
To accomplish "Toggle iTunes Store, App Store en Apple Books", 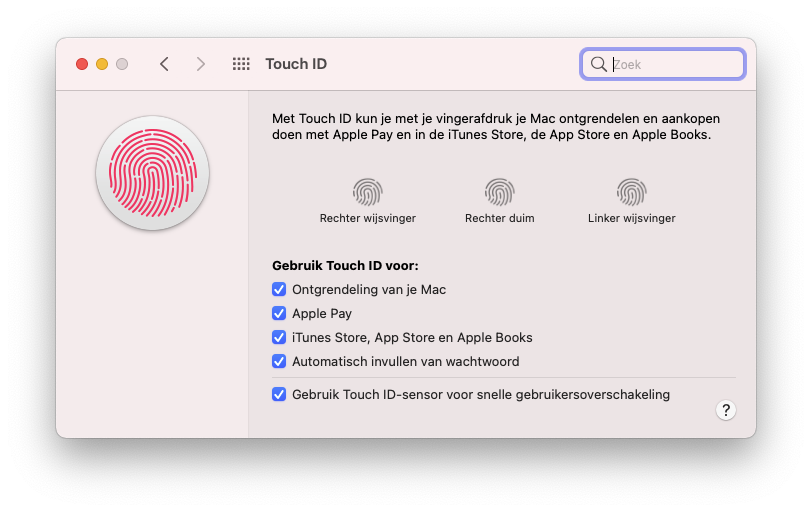I will pyautogui.click(x=279, y=338).
